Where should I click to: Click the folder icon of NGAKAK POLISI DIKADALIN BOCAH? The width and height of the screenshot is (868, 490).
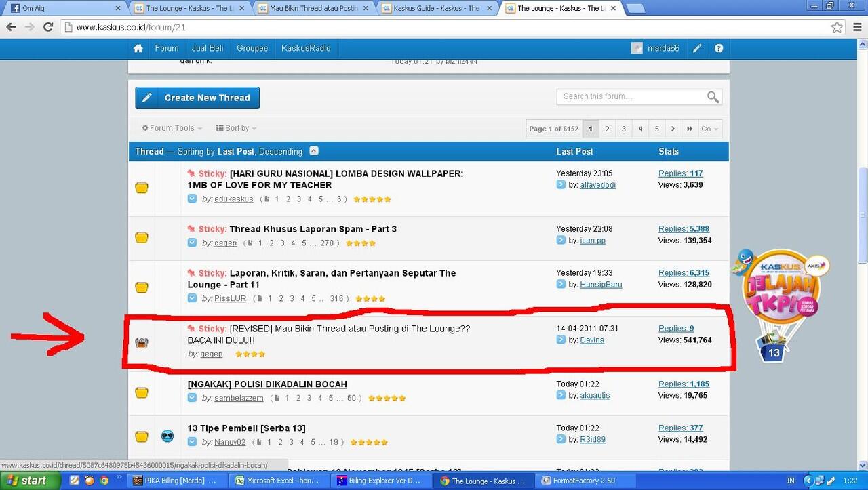(141, 392)
